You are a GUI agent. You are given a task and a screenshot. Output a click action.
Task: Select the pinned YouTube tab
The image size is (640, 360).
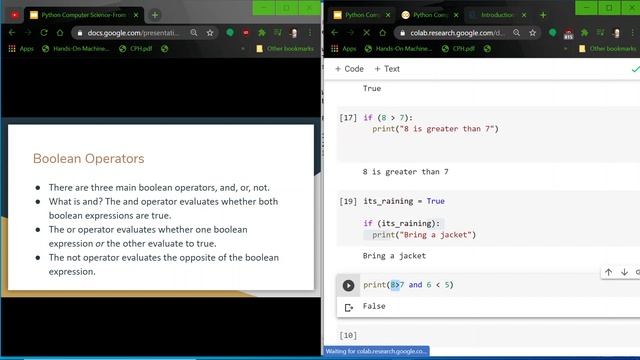15,15
